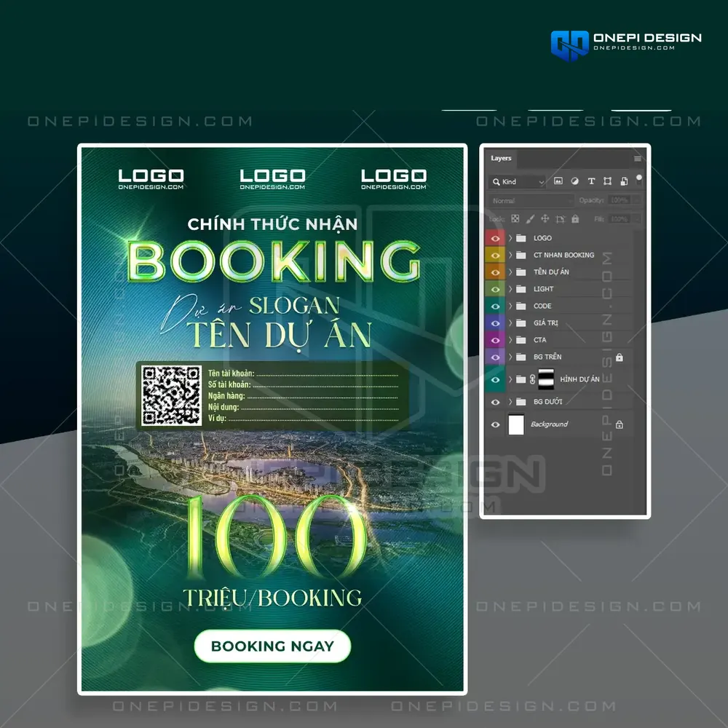Click the lock position icon
The height and width of the screenshot is (728, 728).
pos(545,218)
